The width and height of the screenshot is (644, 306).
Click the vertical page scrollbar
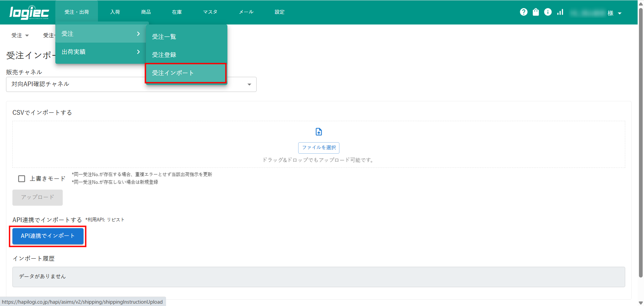click(641, 141)
